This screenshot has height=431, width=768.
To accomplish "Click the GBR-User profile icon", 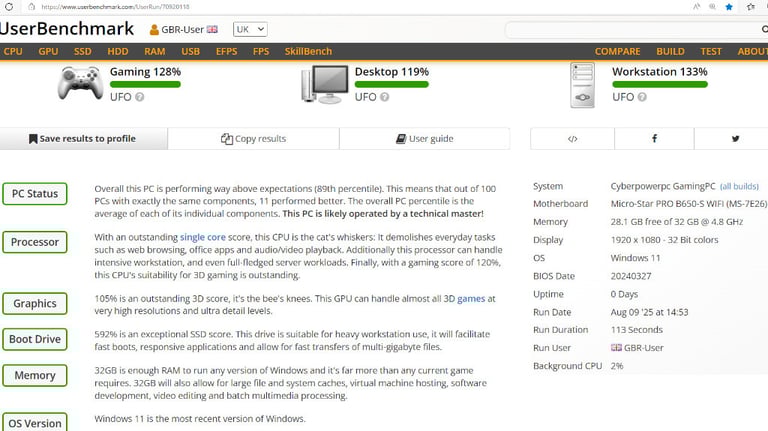I will [x=154, y=30].
